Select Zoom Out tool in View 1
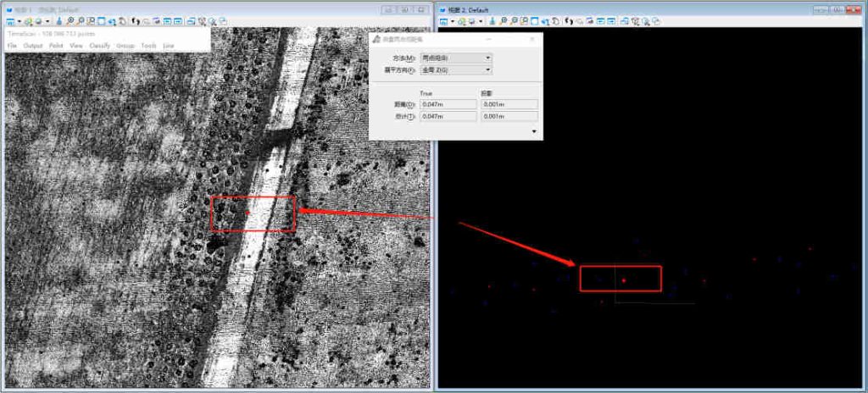Viewport: 868px width, 393px height. point(81,21)
